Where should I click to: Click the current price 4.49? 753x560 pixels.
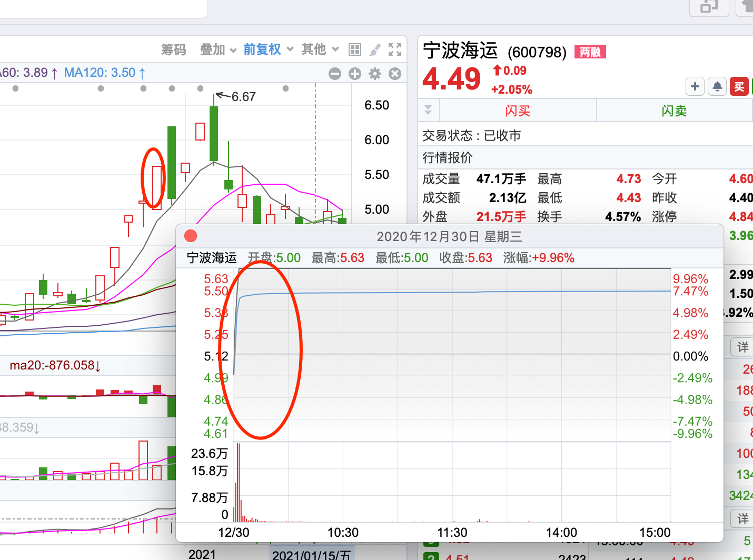pos(452,79)
